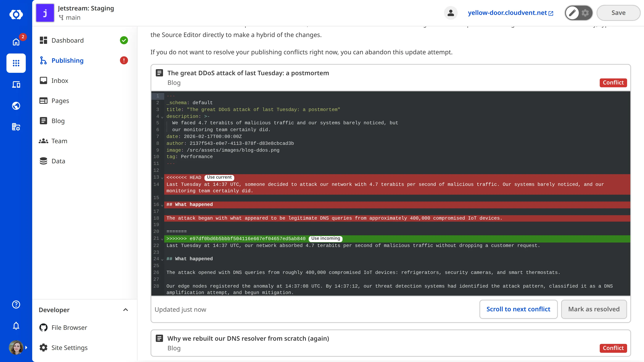The height and width of the screenshot is (362, 644).
Task: Click the 'Use current' conflict button
Action: coord(219,177)
